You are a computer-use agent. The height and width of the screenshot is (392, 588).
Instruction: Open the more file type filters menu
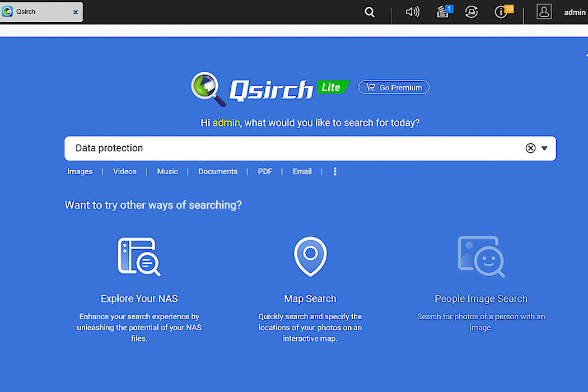click(x=335, y=172)
